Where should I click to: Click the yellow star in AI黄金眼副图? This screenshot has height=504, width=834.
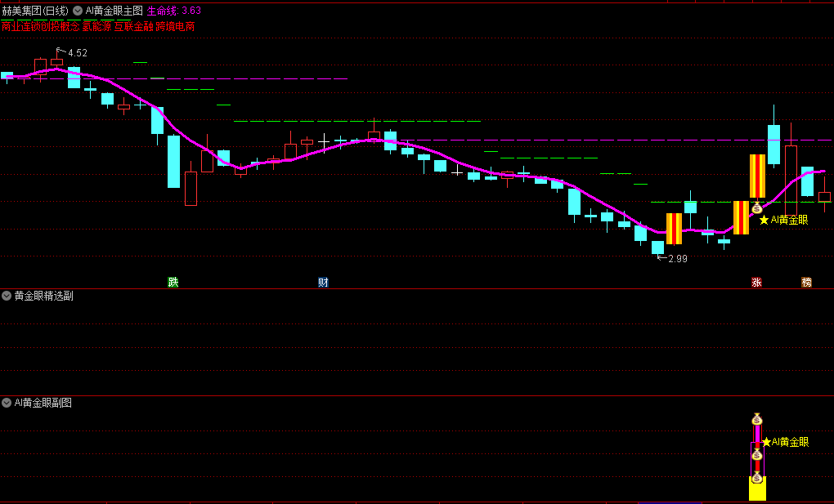[x=766, y=442]
